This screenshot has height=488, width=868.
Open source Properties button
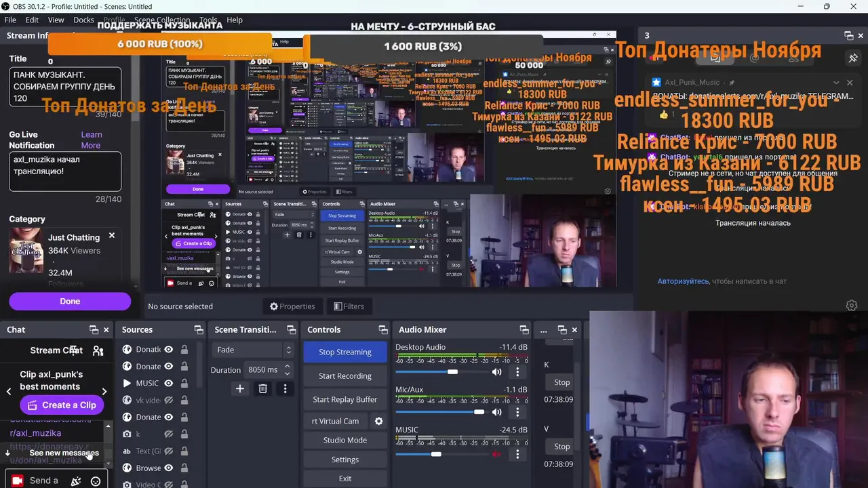pos(292,306)
